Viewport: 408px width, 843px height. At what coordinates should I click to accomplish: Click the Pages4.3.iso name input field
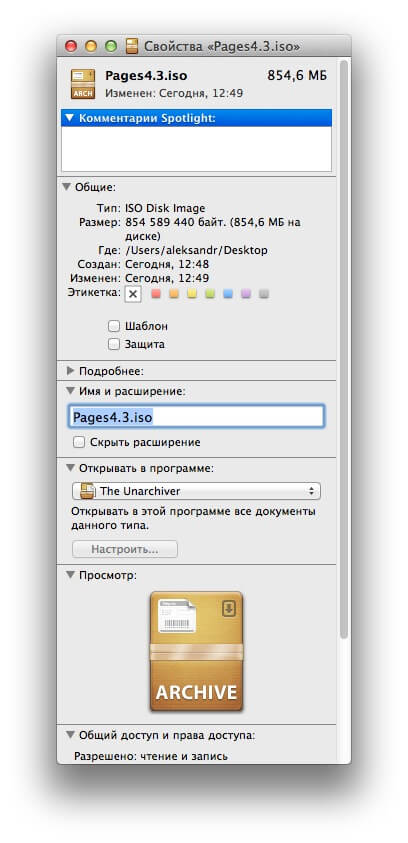(x=196, y=417)
